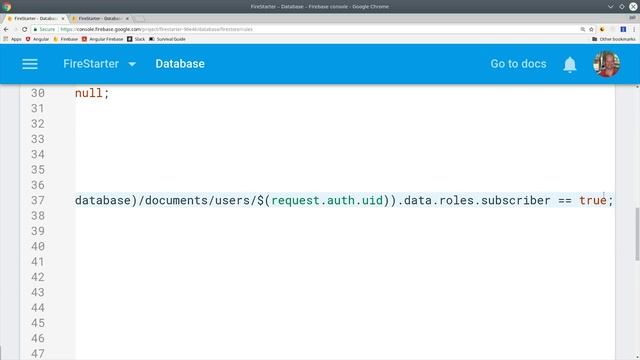Click the Database section title

click(x=180, y=64)
